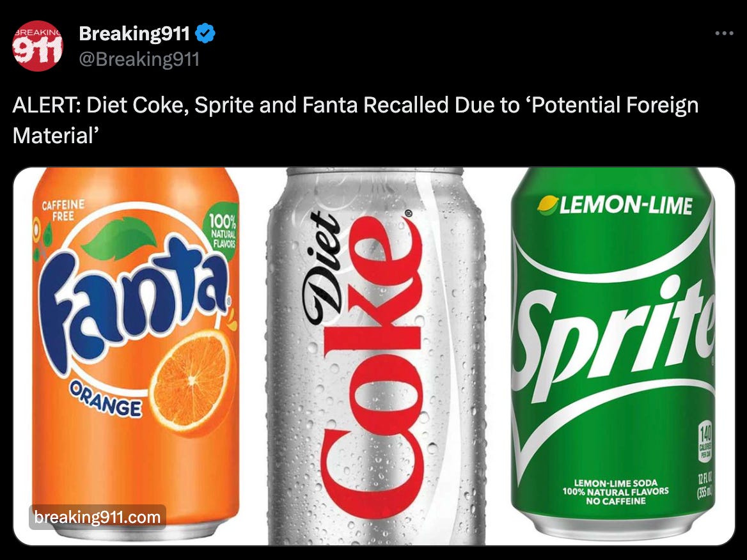Screen dimensions: 747x560
Task: Select the ALERT tweet headline text
Action: (x=356, y=120)
